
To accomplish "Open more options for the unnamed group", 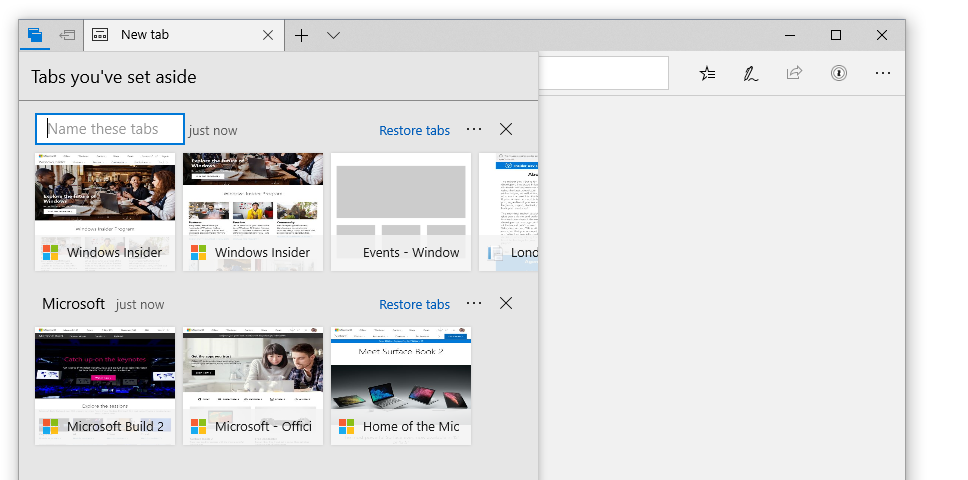I will click(x=474, y=130).
